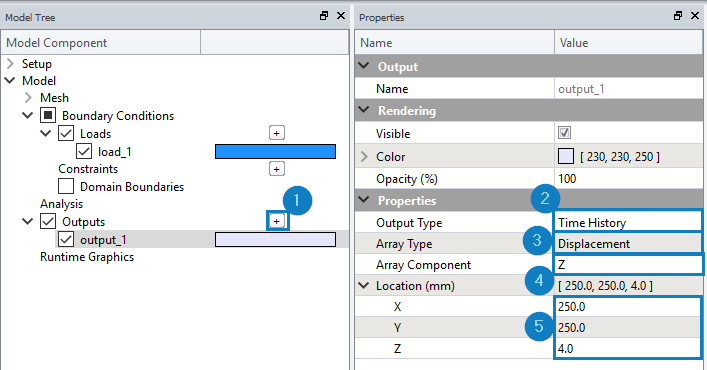
Task: Close the Properties panel
Action: click(695, 16)
